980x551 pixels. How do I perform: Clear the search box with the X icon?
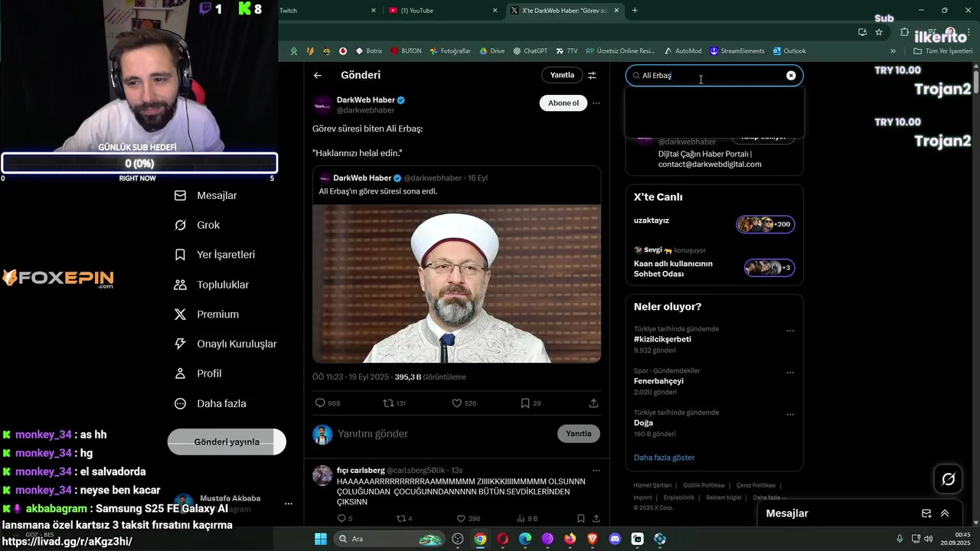791,75
